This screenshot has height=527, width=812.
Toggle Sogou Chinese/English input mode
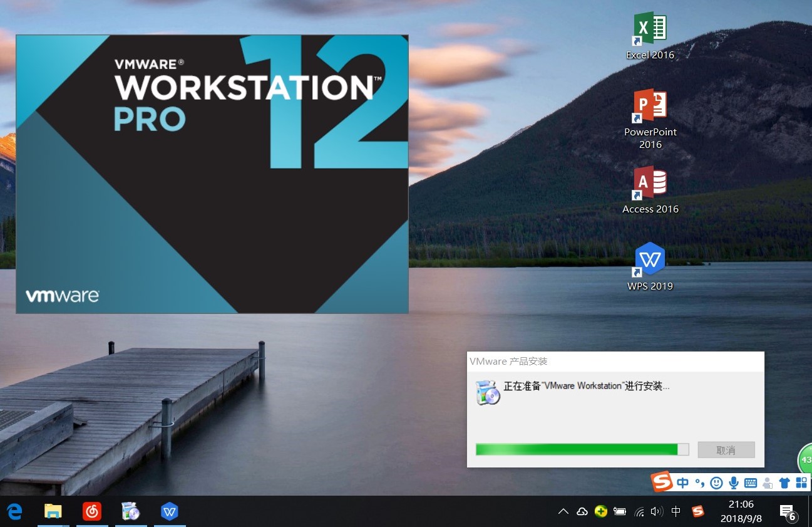(x=682, y=483)
